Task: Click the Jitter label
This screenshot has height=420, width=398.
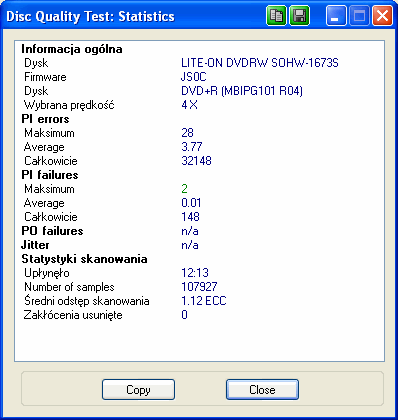Action: point(35,245)
